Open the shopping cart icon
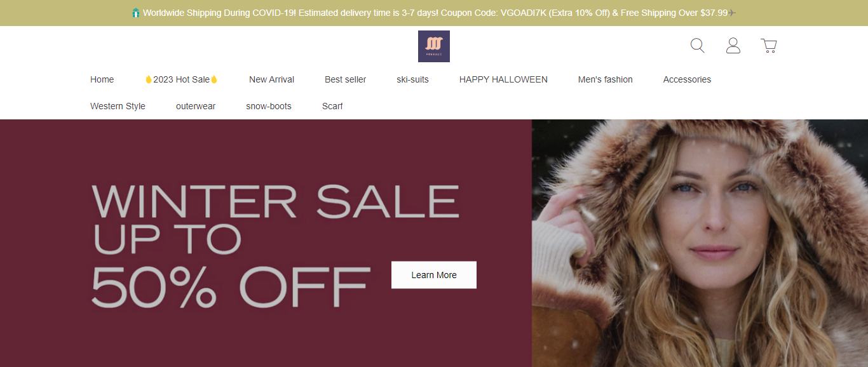The height and width of the screenshot is (367, 868). coord(769,46)
